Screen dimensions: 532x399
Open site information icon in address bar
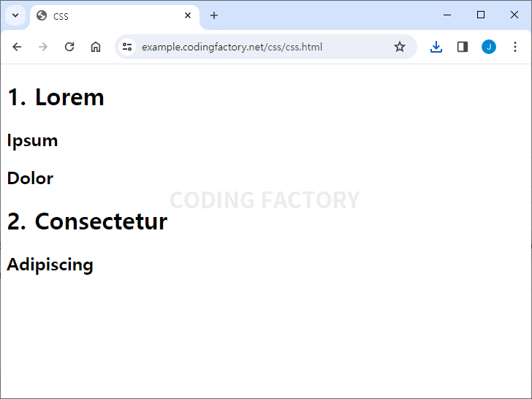click(127, 47)
